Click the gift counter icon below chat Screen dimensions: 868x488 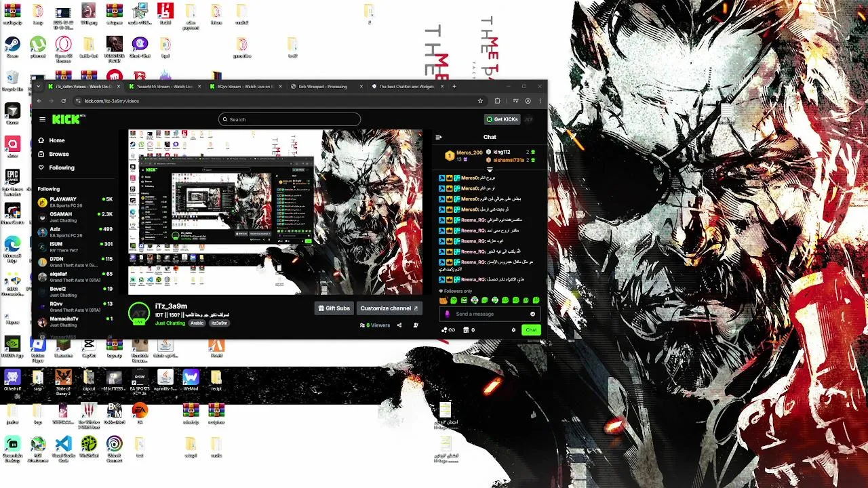469,330
